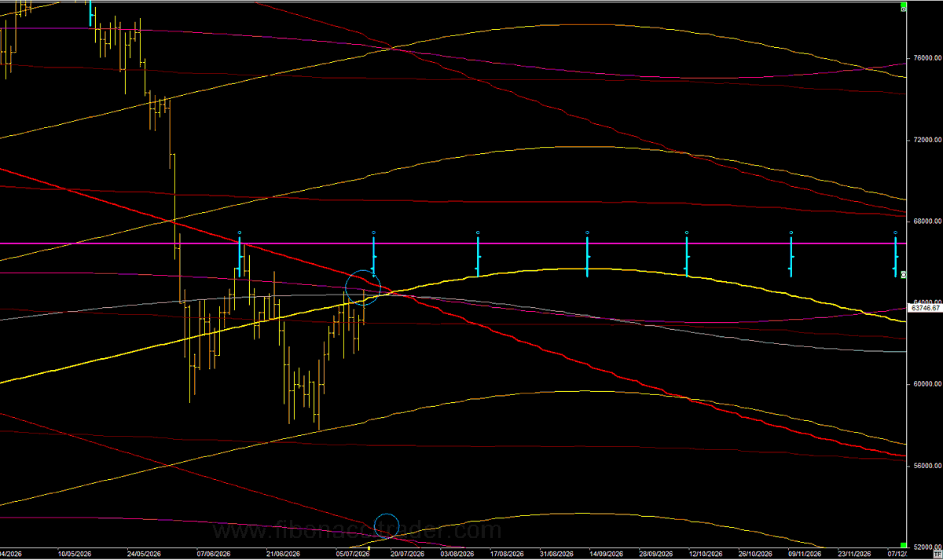
Task: Select the cyan cycle marker at the chart's right edge
Action: tap(895, 253)
